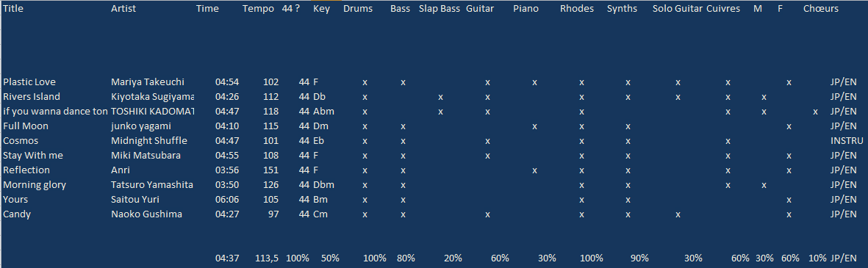
Task: Click the Solo Guitar column header
Action: 678,9
